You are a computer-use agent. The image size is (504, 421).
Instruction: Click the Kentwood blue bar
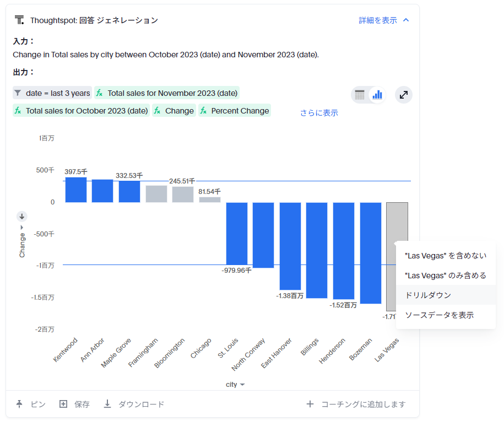pos(76,190)
